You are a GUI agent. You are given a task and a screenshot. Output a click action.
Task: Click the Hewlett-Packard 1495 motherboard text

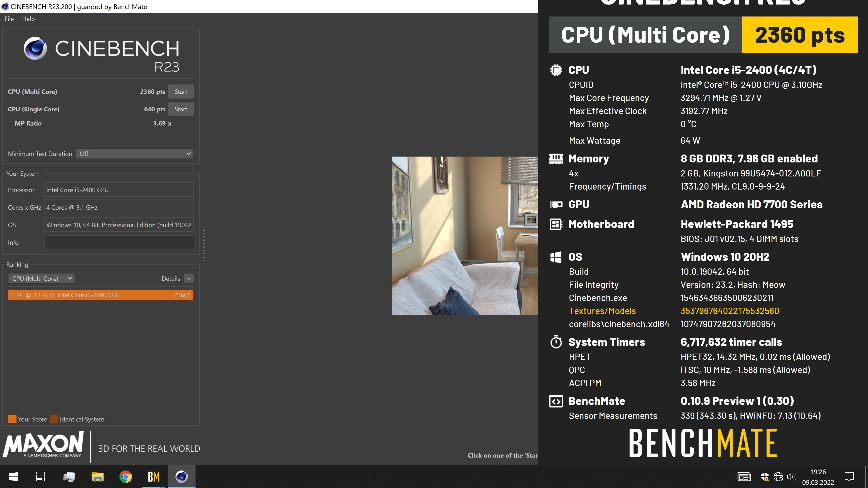coord(737,224)
